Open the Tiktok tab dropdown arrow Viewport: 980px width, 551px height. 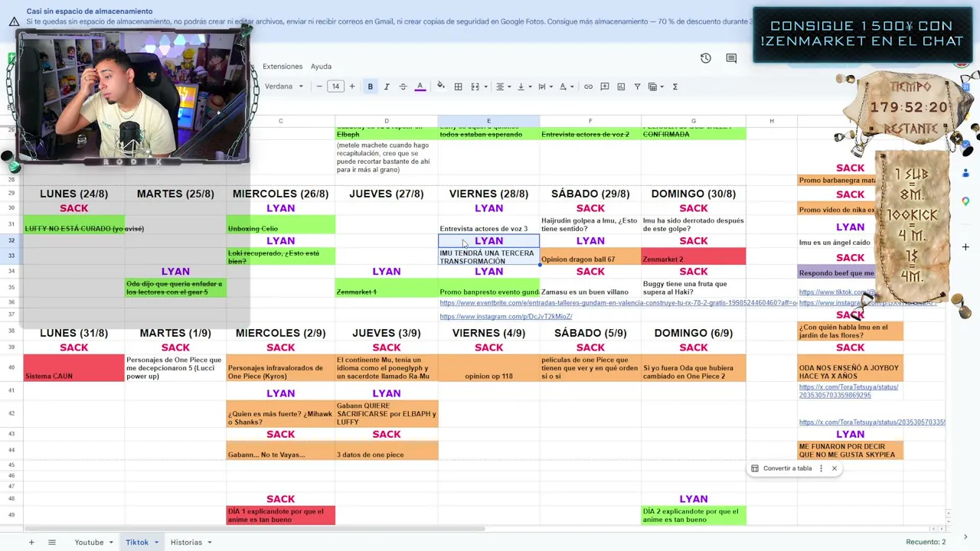coord(156,543)
